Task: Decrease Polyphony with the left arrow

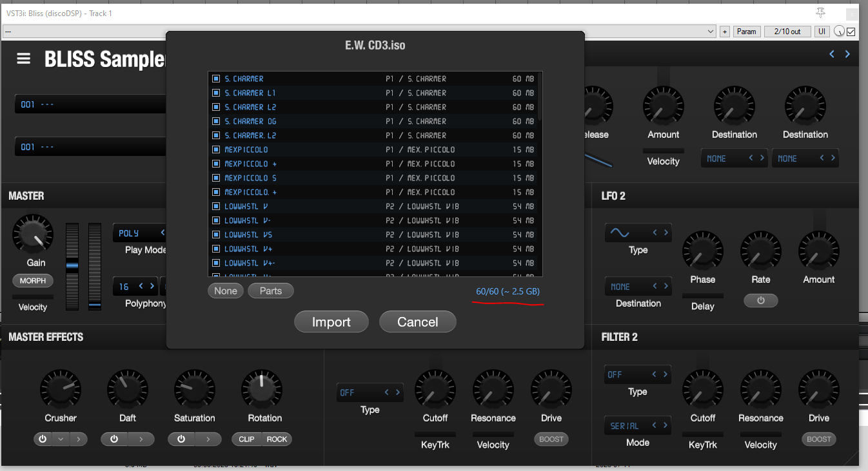Action: 141,286
